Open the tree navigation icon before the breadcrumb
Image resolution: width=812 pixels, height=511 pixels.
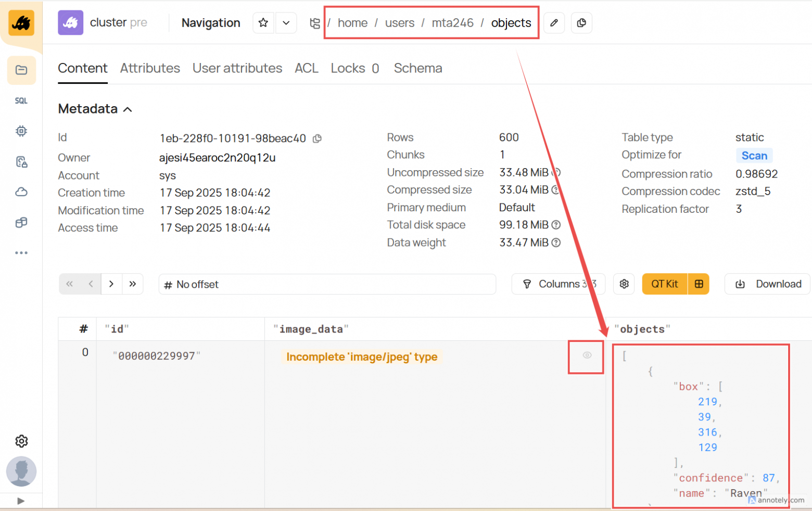click(x=315, y=23)
